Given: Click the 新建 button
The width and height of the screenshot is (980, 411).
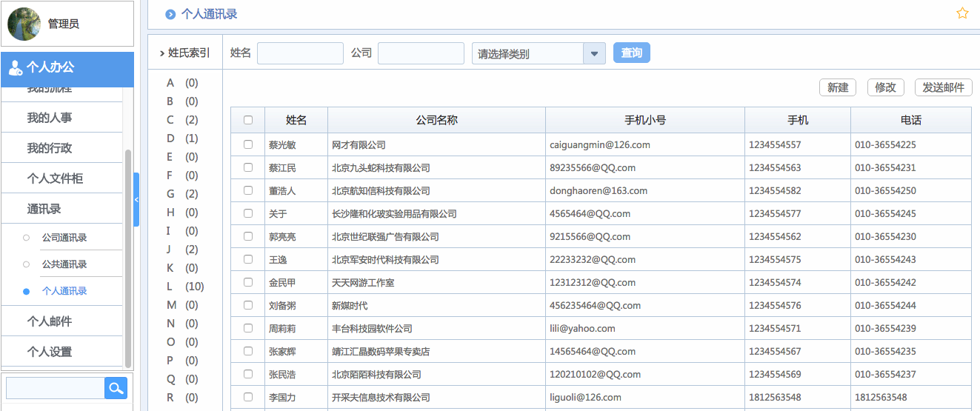Looking at the screenshot, I should 838,87.
